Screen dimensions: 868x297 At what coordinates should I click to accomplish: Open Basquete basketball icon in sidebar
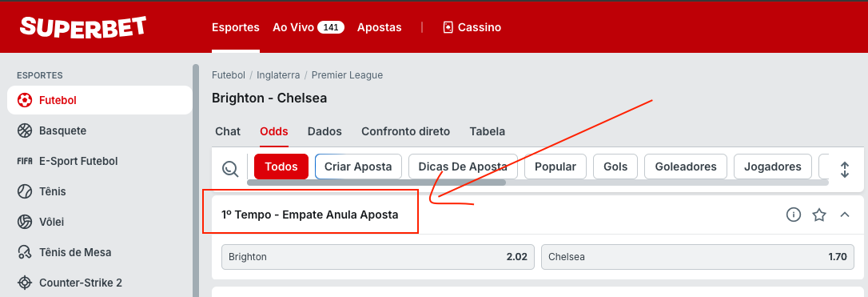click(x=25, y=130)
